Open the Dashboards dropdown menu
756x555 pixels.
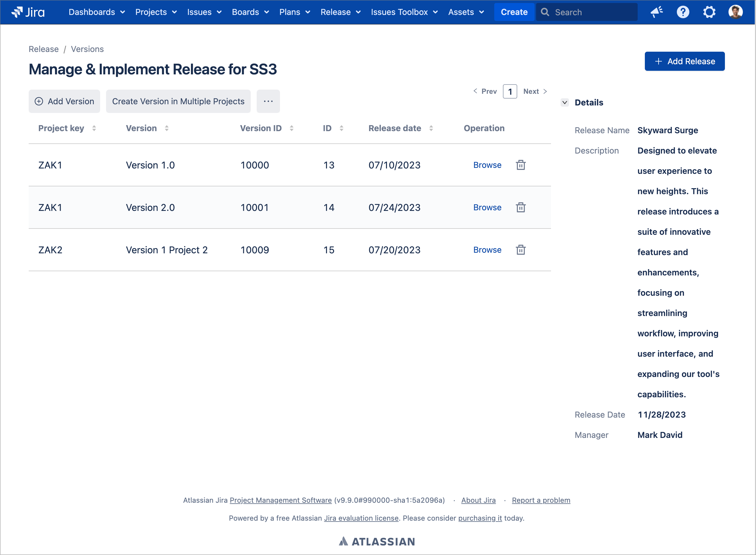97,12
